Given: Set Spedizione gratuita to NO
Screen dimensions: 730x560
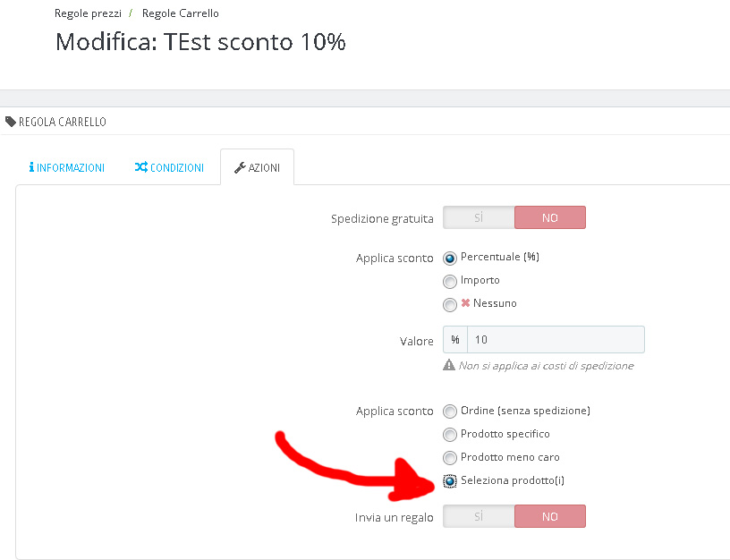Looking at the screenshot, I should pos(550,217).
